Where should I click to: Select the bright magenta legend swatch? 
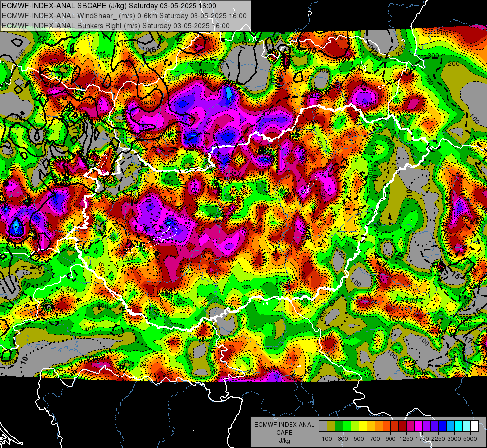419,426
